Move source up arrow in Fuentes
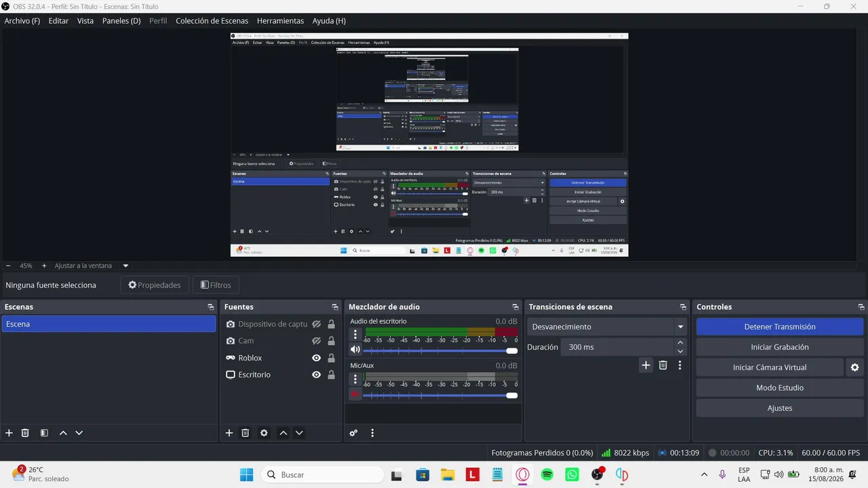The height and width of the screenshot is (488, 868). coord(283,432)
